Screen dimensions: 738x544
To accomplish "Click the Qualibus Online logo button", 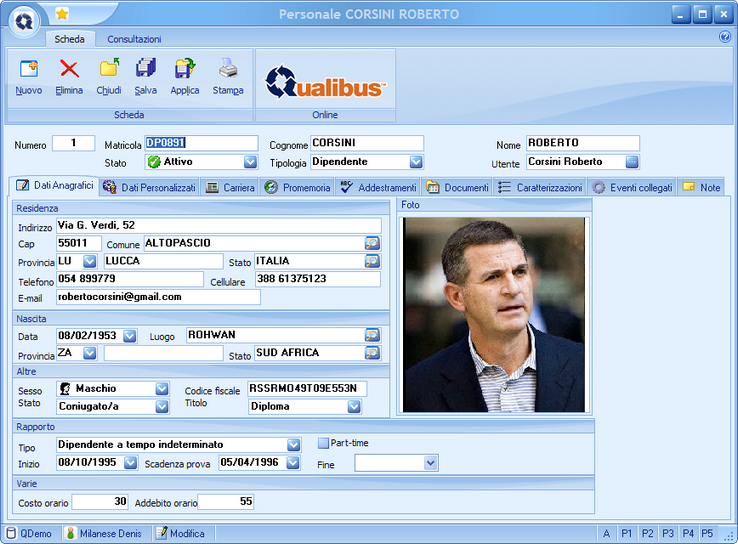I will [x=325, y=82].
